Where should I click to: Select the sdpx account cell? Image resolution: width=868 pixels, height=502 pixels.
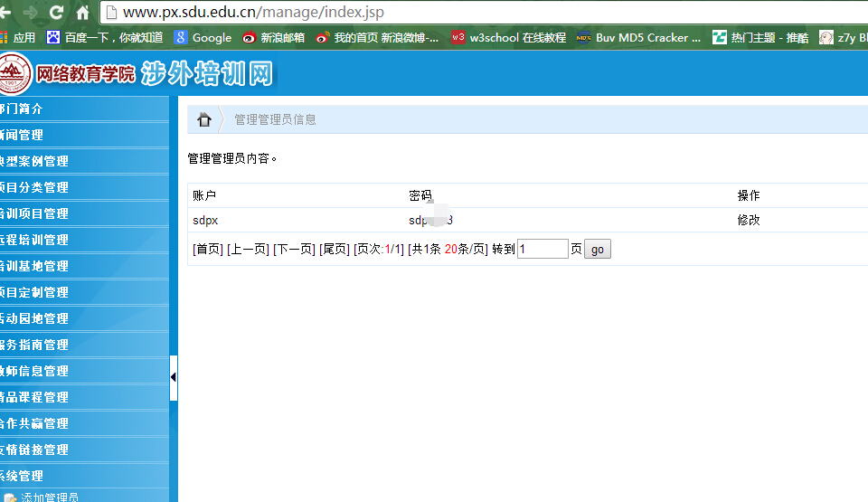(x=205, y=221)
